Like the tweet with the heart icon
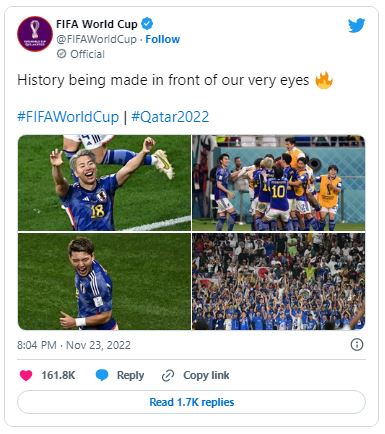The image size is (385, 434). [x=26, y=375]
